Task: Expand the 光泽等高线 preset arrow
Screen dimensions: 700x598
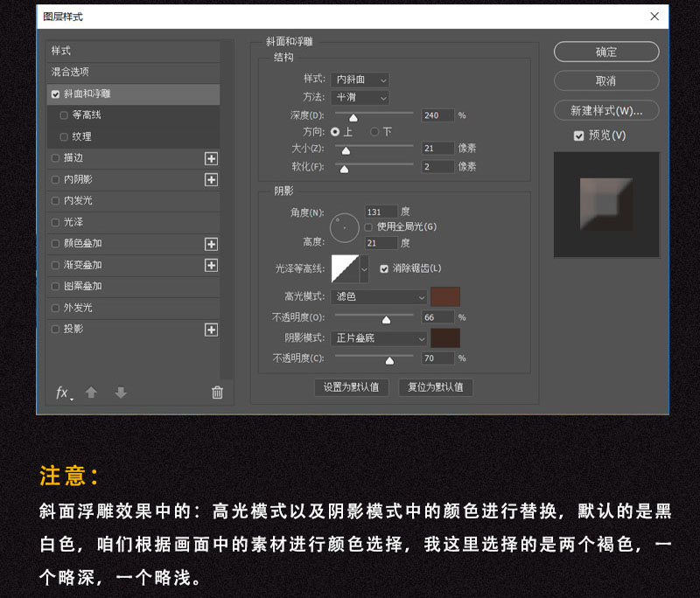Action: pyautogui.click(x=364, y=269)
